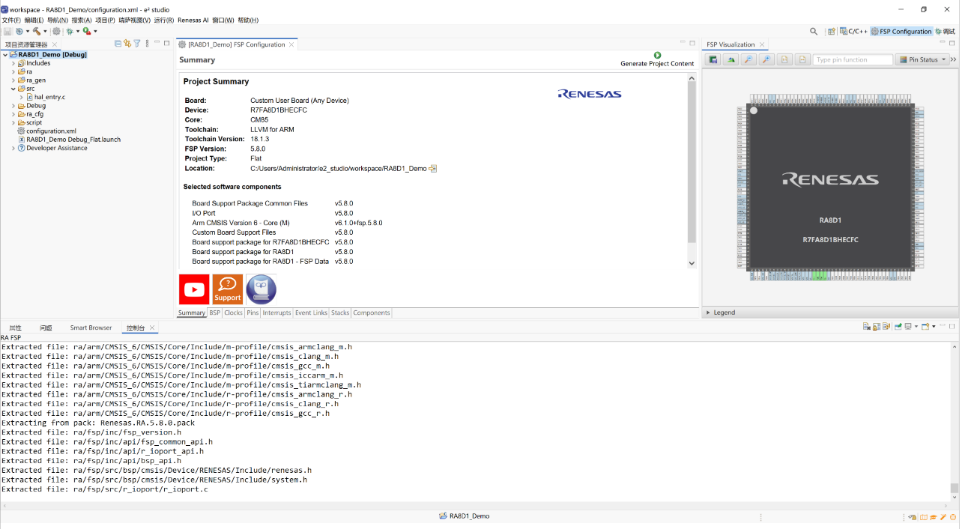Switch to the Components tab
The image size is (960, 529).
pyautogui.click(x=372, y=313)
